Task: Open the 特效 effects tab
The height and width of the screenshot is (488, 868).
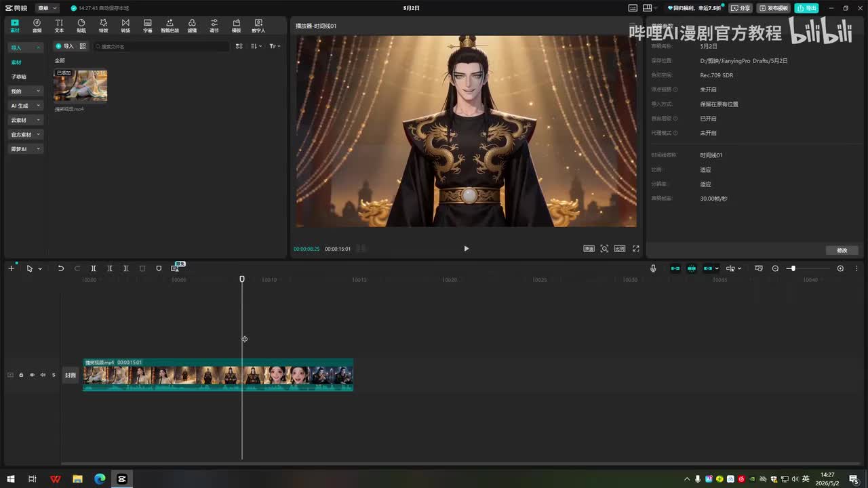Action: coord(103,26)
